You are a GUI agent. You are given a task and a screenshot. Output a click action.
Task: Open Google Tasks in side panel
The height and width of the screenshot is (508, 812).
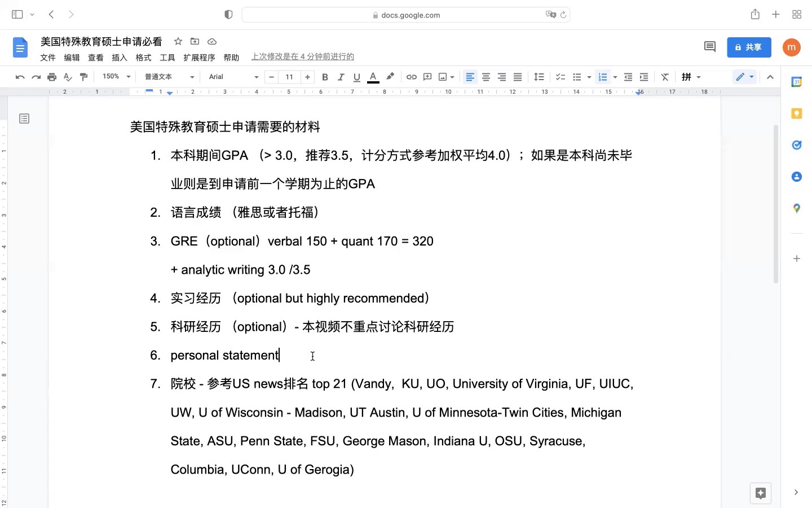(x=797, y=145)
